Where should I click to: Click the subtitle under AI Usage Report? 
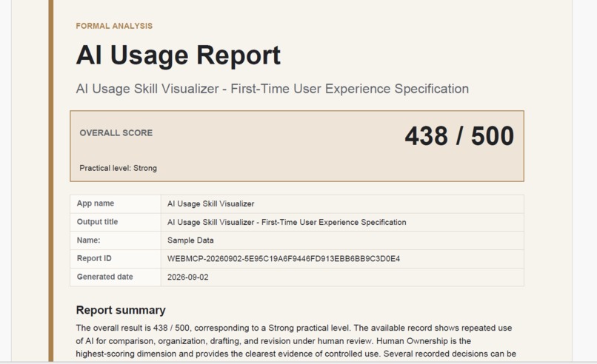pos(273,89)
